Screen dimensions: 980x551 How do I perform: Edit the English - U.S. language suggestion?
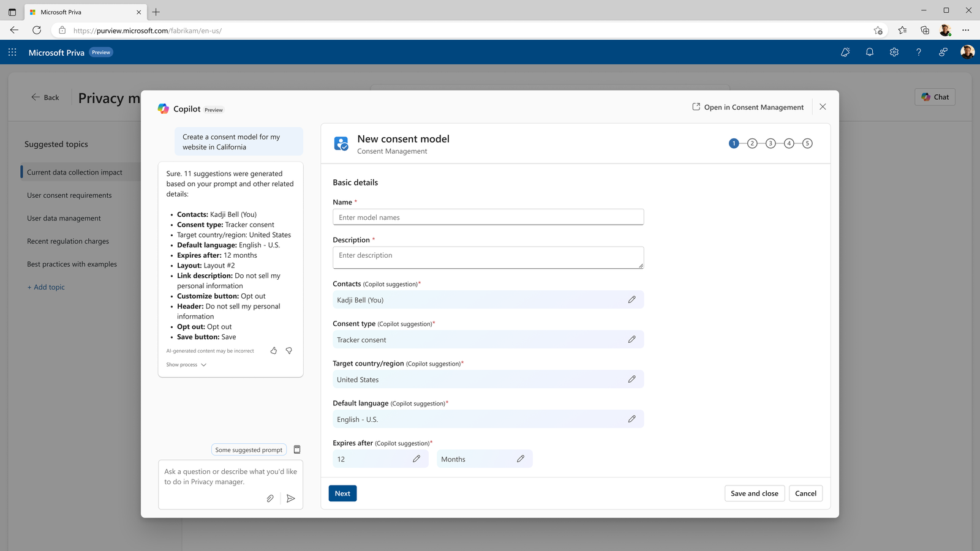click(x=632, y=419)
